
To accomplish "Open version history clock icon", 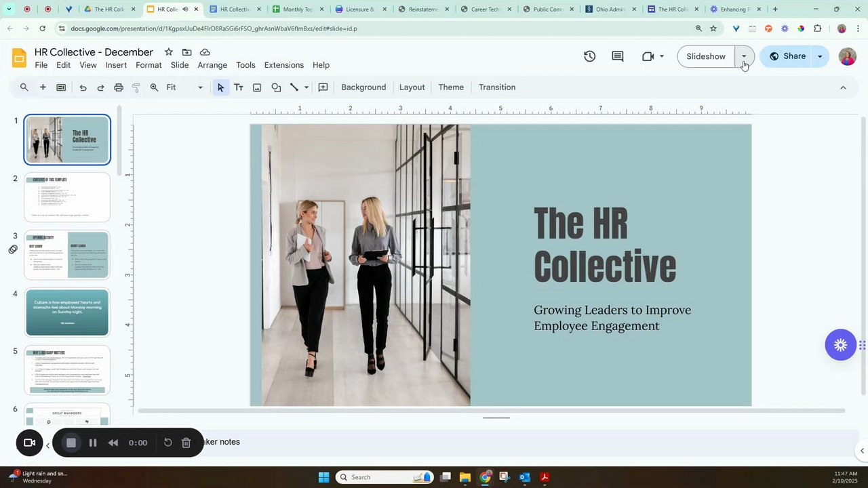I will (590, 56).
